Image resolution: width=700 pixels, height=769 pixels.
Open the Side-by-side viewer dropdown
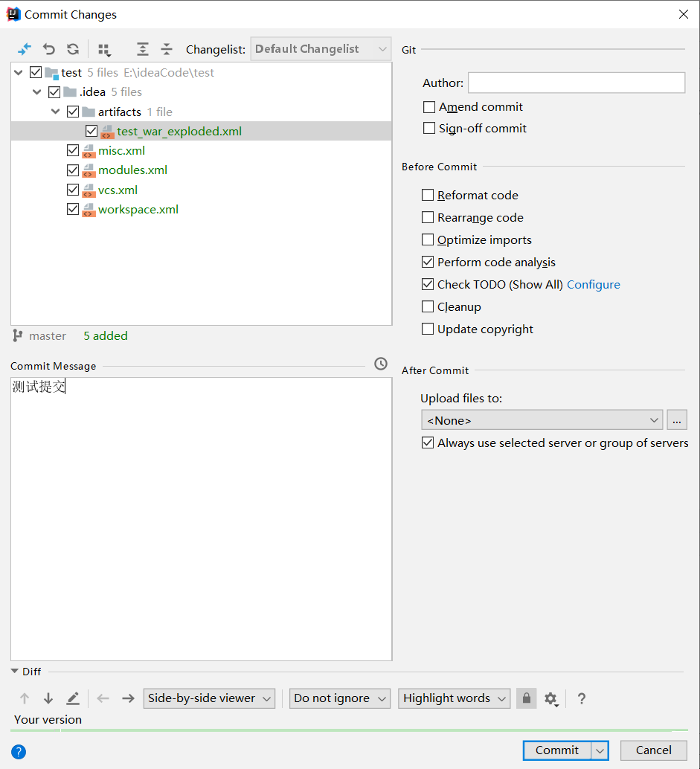point(209,698)
